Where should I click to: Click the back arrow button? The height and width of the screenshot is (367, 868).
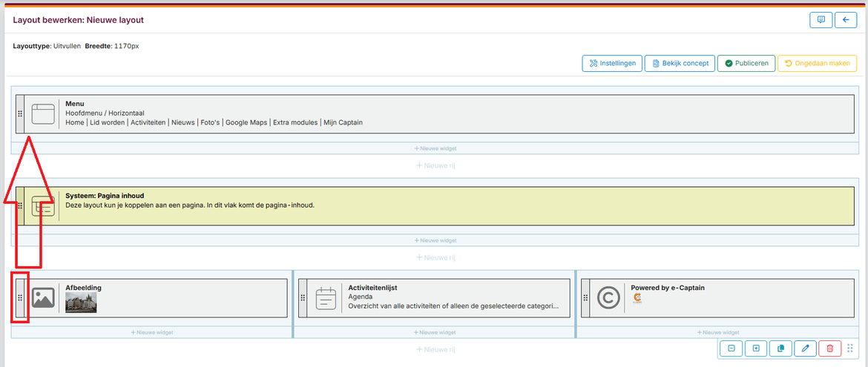pos(846,20)
